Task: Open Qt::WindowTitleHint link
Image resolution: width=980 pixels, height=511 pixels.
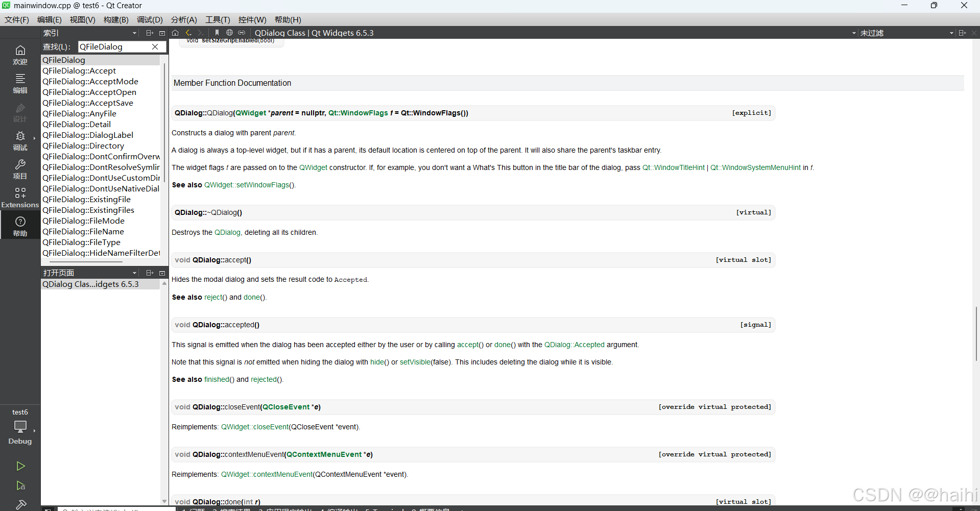Action: 674,167
